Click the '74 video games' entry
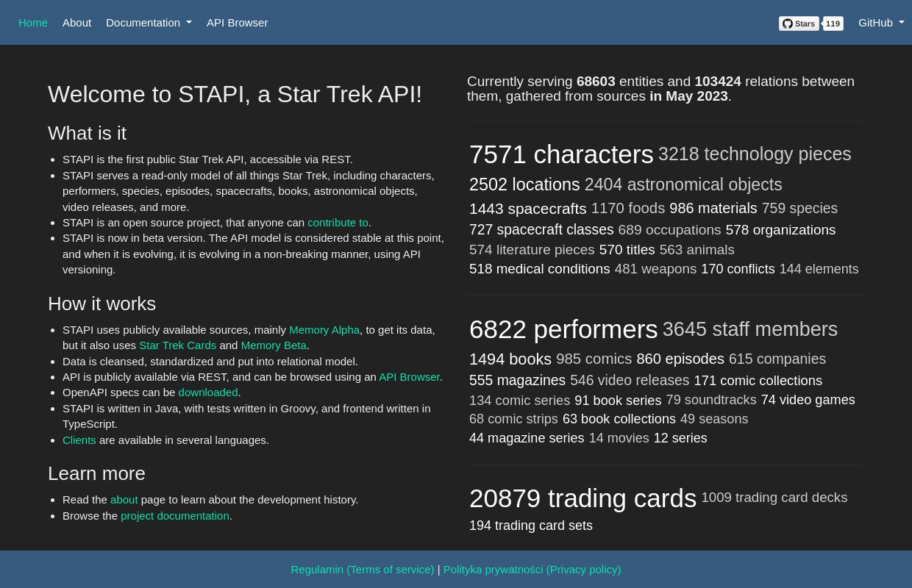 (808, 401)
